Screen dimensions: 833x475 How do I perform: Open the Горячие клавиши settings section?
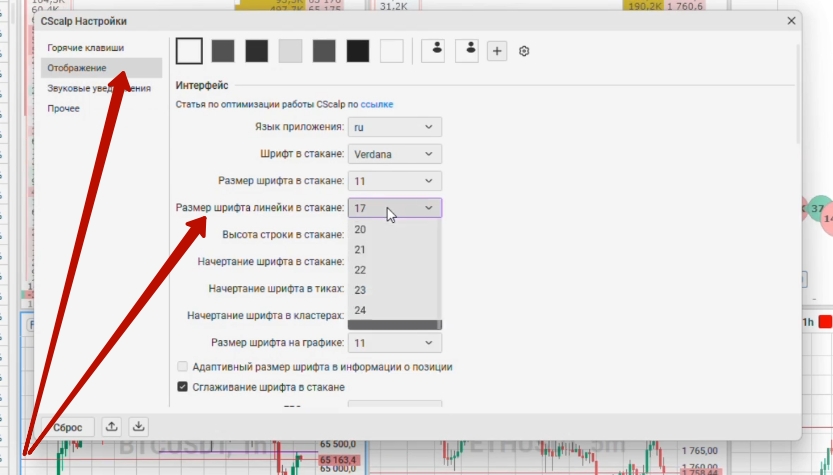point(86,47)
